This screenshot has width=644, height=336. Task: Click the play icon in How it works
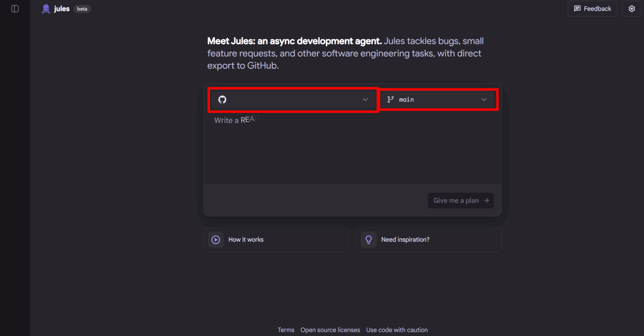click(x=216, y=240)
